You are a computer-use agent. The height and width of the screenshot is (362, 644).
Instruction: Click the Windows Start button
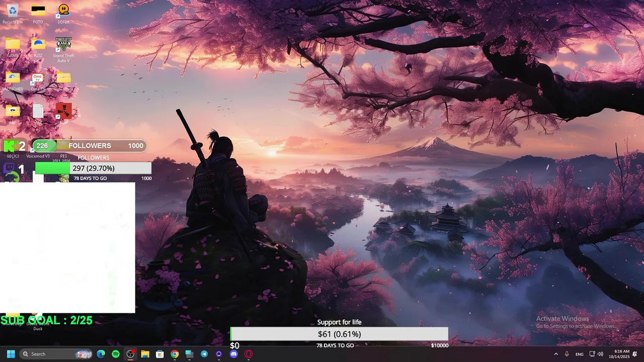[x=11, y=354]
